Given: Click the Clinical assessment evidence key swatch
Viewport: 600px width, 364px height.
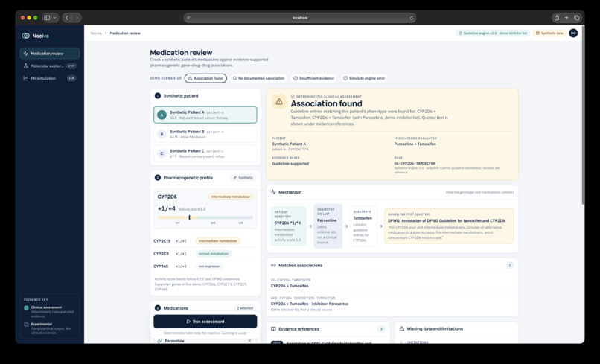Looking at the screenshot, I should tap(26, 307).
